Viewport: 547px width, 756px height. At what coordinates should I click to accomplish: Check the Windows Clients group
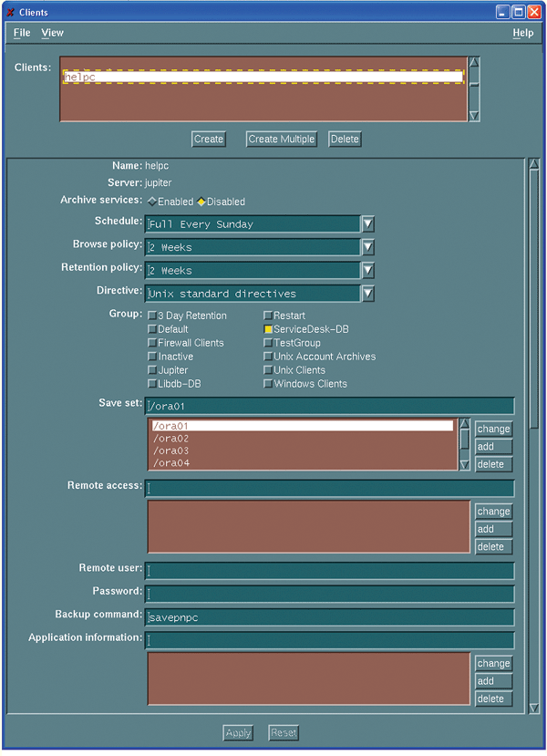pyautogui.click(x=268, y=384)
